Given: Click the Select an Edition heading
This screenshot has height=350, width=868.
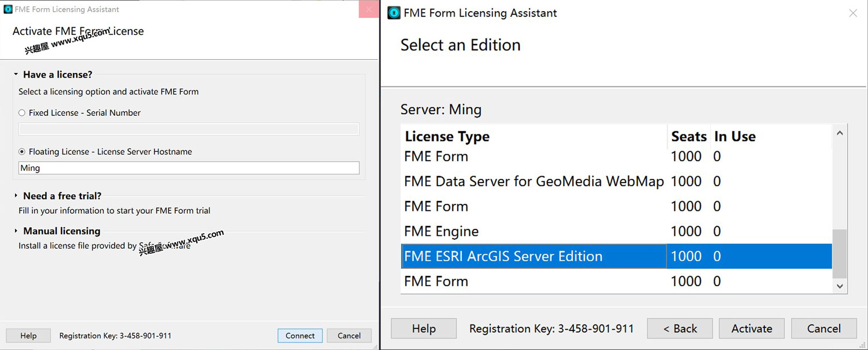Looking at the screenshot, I should point(461,45).
